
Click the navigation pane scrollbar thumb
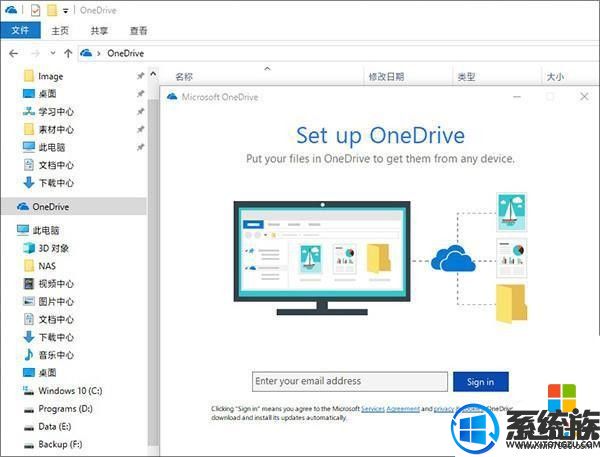click(x=153, y=272)
